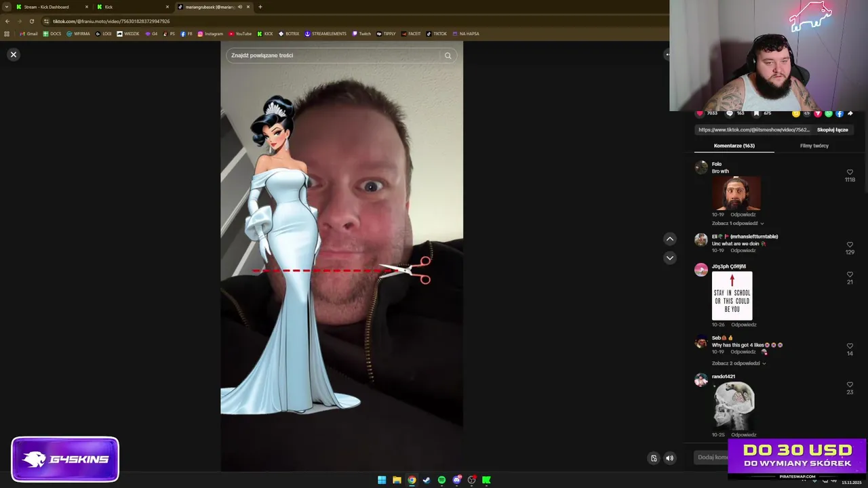Click the embed code icon
Screen dimensions: 868x488
coord(807,113)
